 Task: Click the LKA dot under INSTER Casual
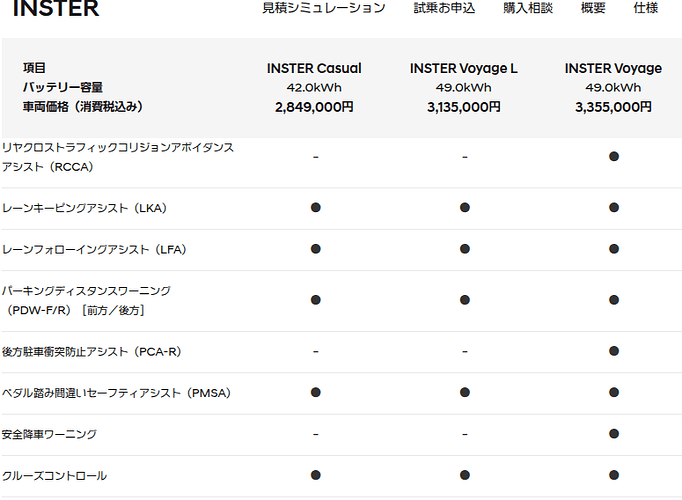[316, 208]
